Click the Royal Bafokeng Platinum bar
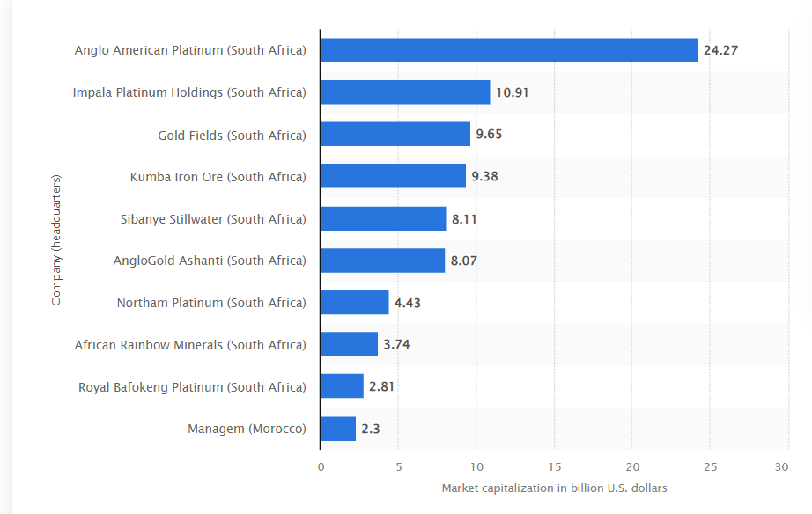812x514 pixels. click(342, 386)
